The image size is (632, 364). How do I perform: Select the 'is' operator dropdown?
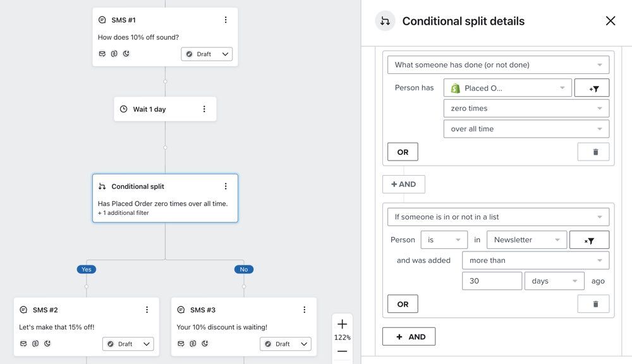(443, 240)
